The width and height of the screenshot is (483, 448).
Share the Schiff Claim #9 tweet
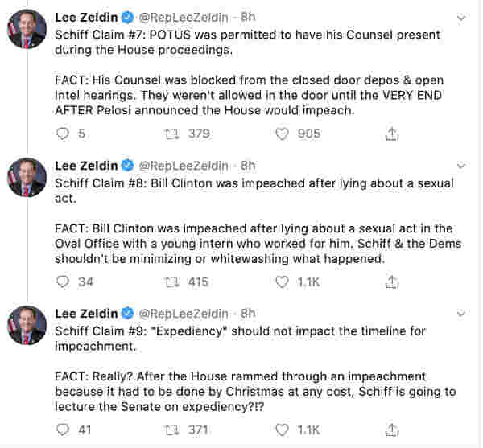392,430
